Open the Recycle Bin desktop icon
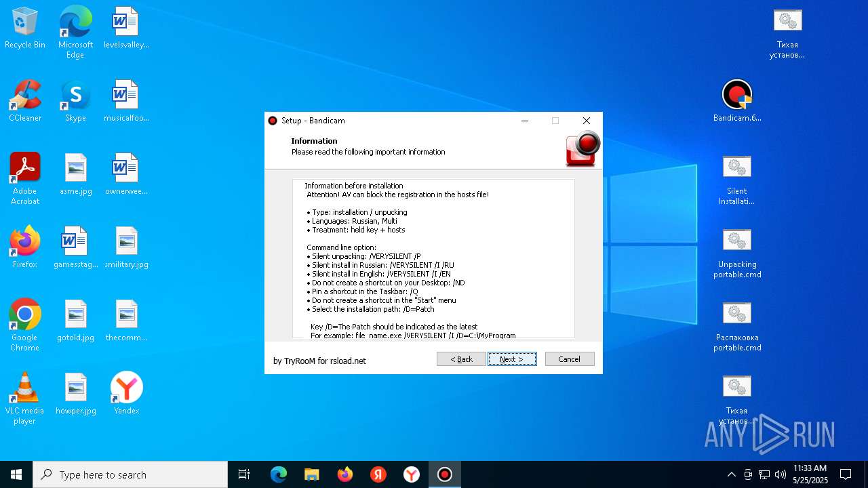Viewport: 868px width, 488px height. [25, 28]
